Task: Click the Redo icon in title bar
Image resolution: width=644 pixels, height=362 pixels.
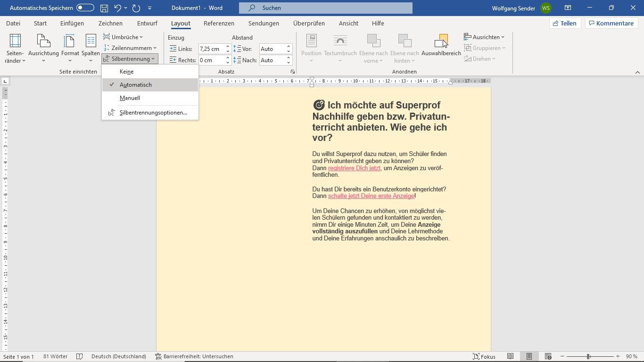Action: click(x=136, y=8)
